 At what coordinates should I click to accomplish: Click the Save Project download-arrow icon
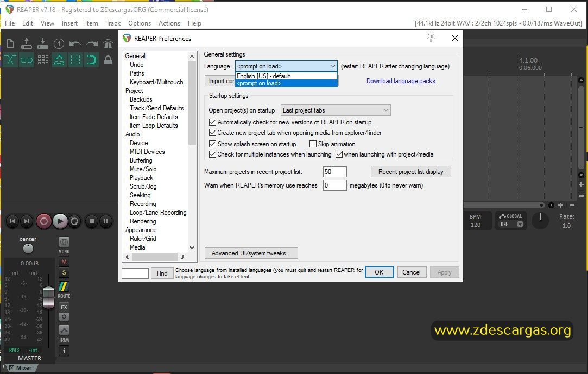pos(43,43)
